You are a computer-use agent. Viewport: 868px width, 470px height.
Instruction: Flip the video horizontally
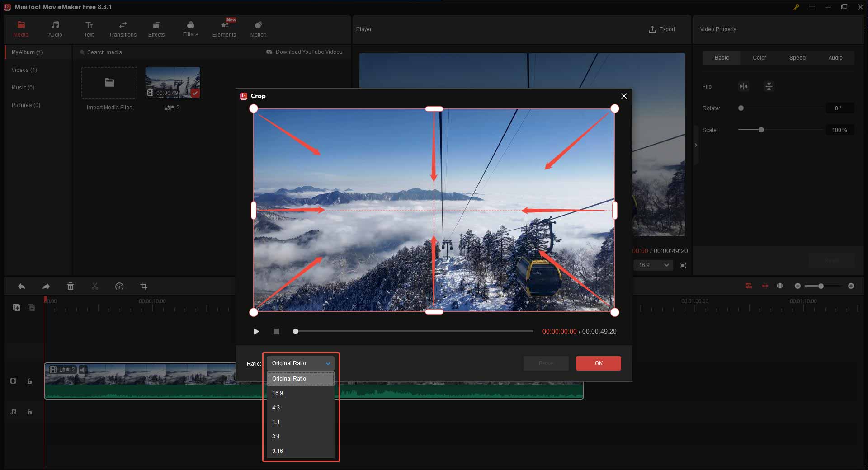(744, 86)
